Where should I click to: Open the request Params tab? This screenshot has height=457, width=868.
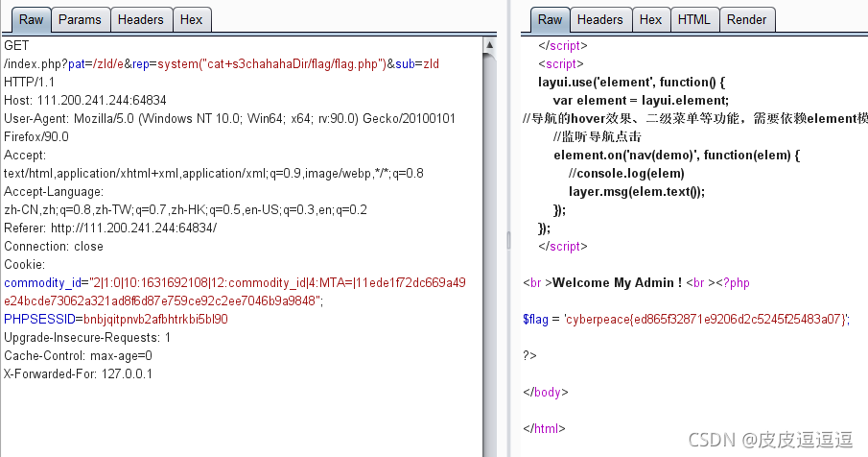tap(80, 20)
